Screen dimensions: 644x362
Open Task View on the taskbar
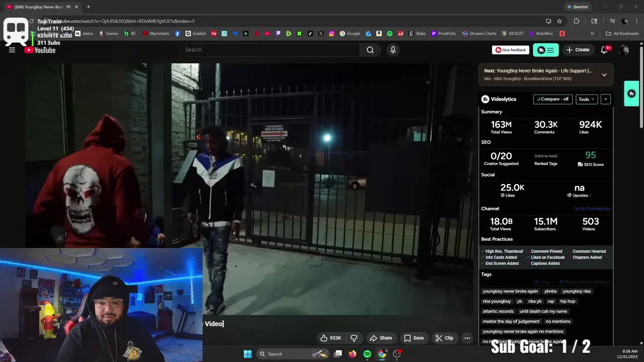338,354
